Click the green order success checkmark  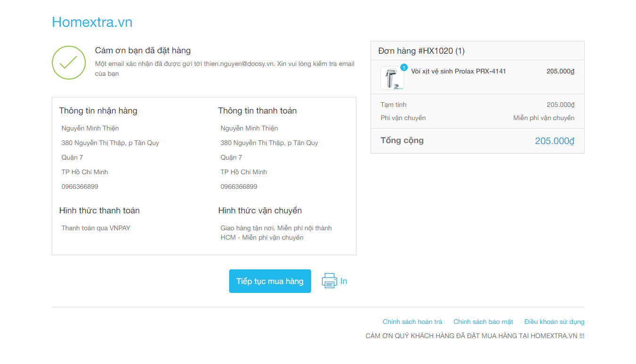coord(69,63)
